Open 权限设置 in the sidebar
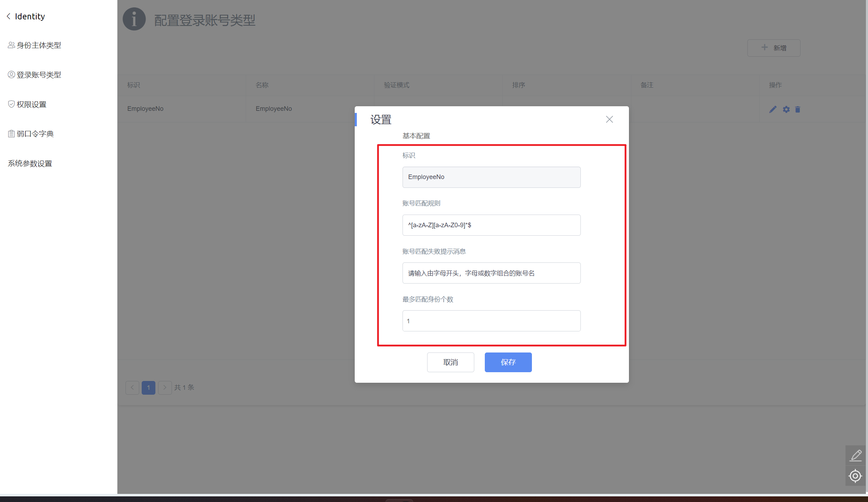Screen dimensions: 868x502 point(31,104)
